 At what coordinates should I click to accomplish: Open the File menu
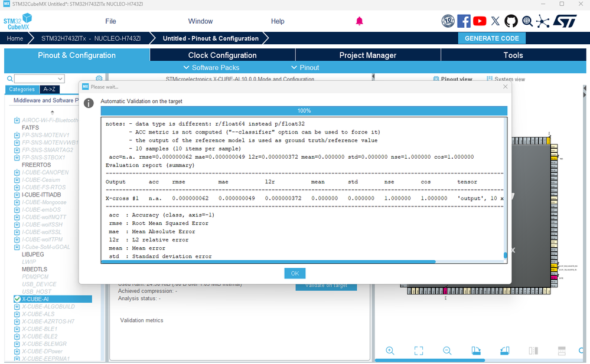click(110, 21)
